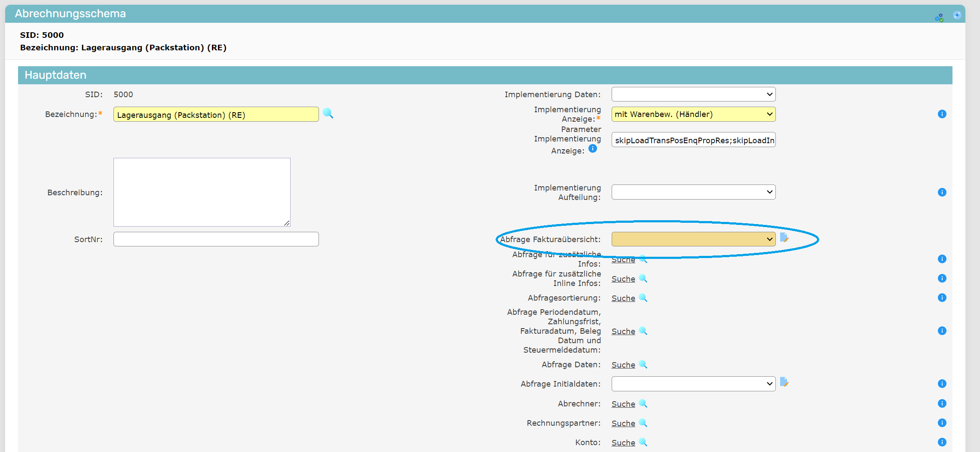
Task: Click the disc icon in header corner
Action: (957, 15)
